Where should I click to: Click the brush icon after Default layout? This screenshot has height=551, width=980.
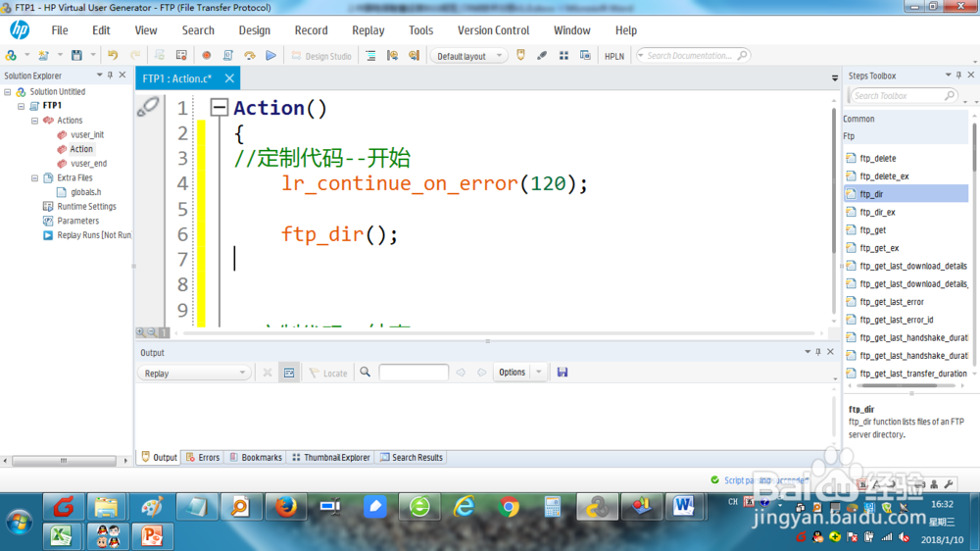pyautogui.click(x=542, y=55)
